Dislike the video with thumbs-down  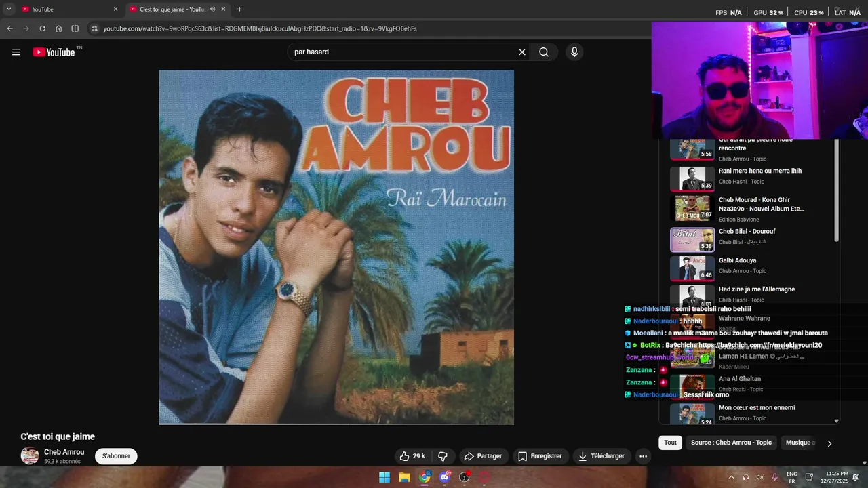tap(443, 456)
